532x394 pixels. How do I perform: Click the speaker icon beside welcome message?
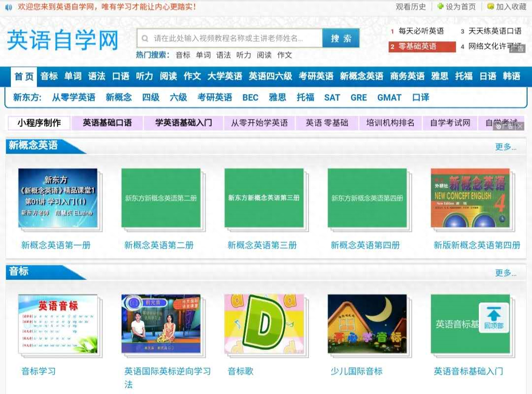[x=8, y=7]
